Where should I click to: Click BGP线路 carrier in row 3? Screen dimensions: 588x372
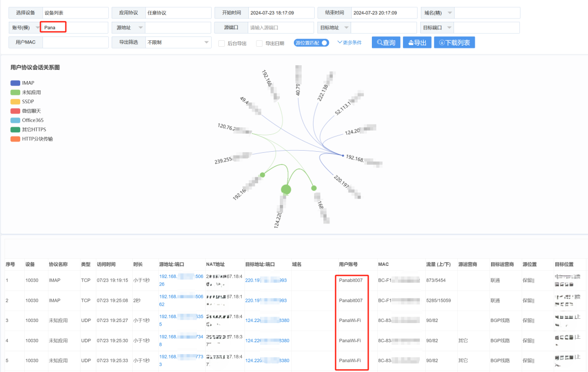[500, 320]
